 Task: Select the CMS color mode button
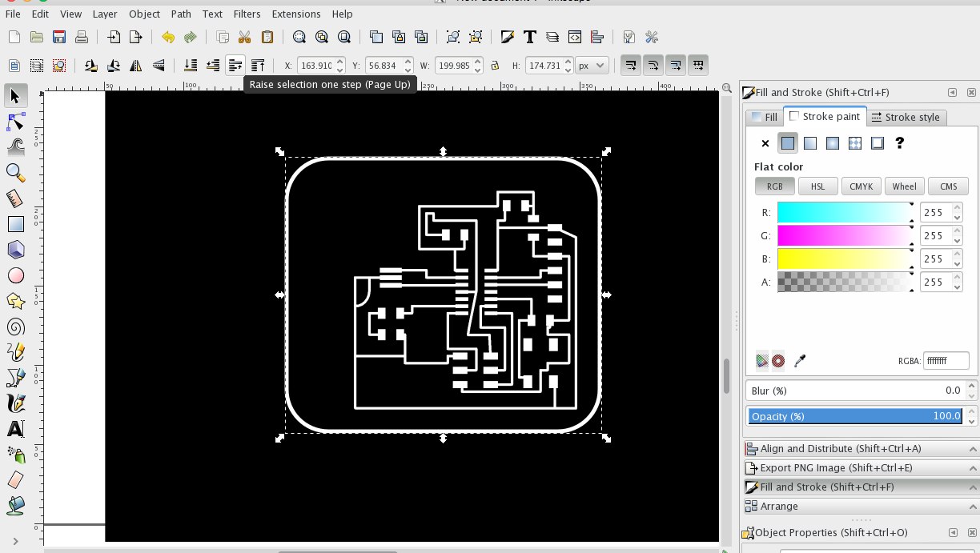tap(949, 186)
